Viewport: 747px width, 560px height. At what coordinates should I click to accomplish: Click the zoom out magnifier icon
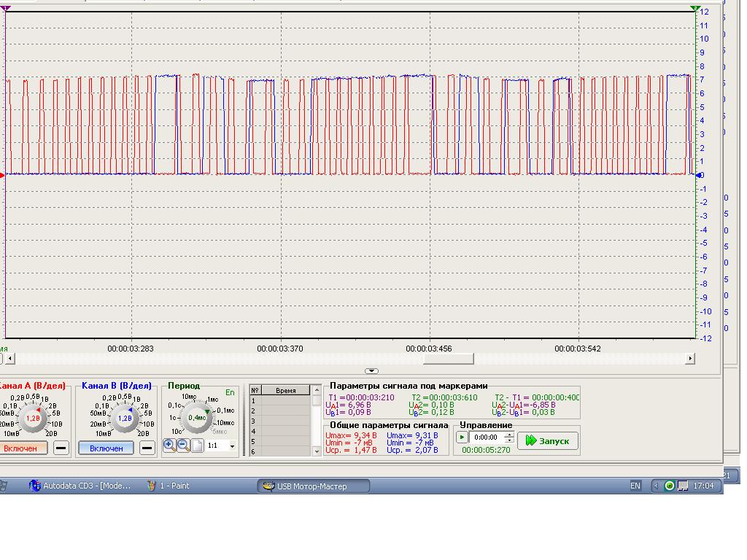182,445
